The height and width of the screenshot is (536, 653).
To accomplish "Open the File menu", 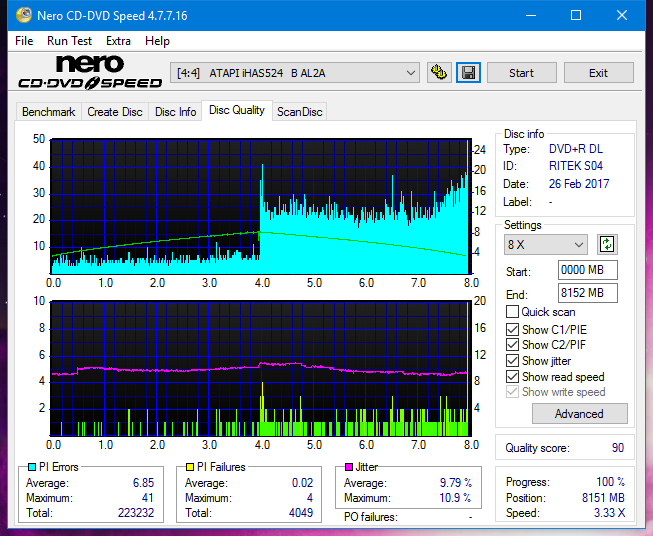I will tap(24, 41).
